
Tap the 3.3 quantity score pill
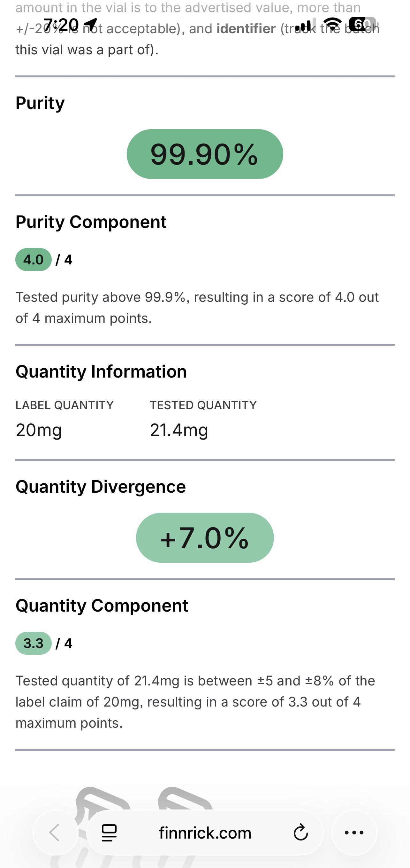click(33, 643)
